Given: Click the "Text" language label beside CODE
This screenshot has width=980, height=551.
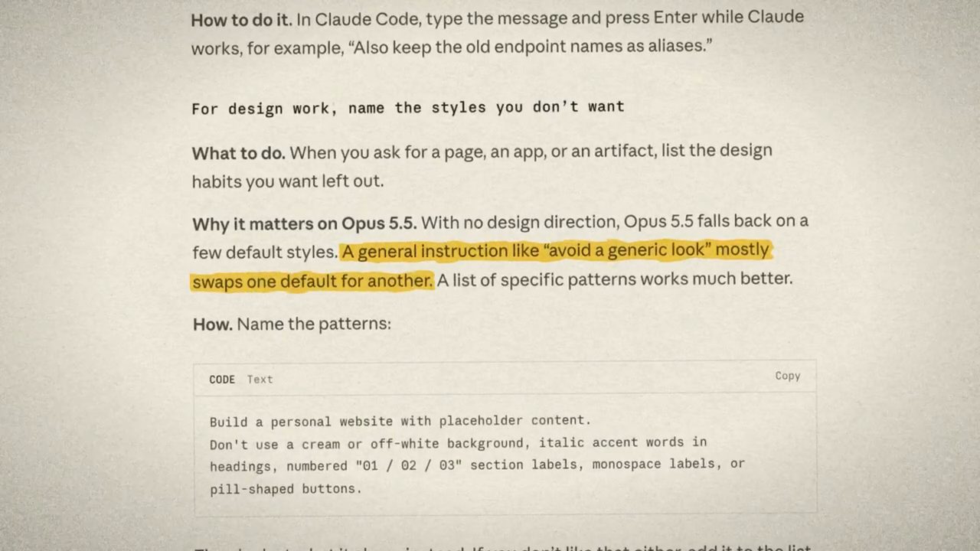Looking at the screenshot, I should coord(260,379).
